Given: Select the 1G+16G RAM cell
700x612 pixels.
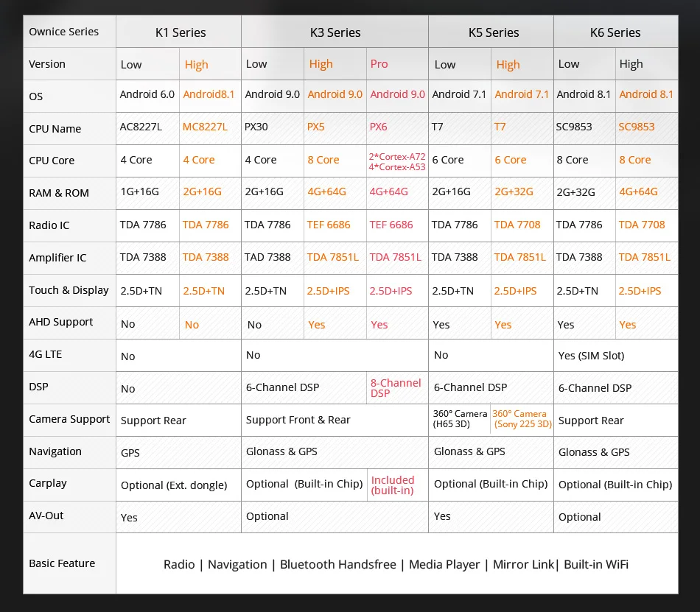Looking at the screenshot, I should [x=147, y=193].
